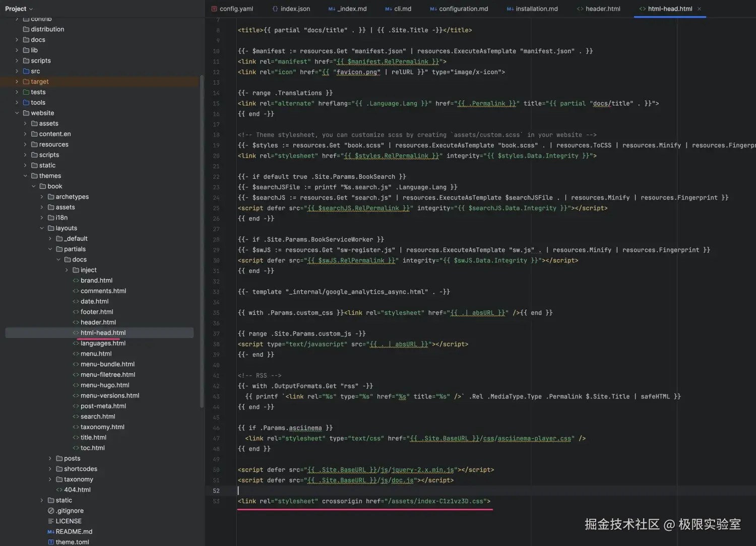756x546 pixels.
Task: Collapse the layouts folder
Action: tap(42, 228)
